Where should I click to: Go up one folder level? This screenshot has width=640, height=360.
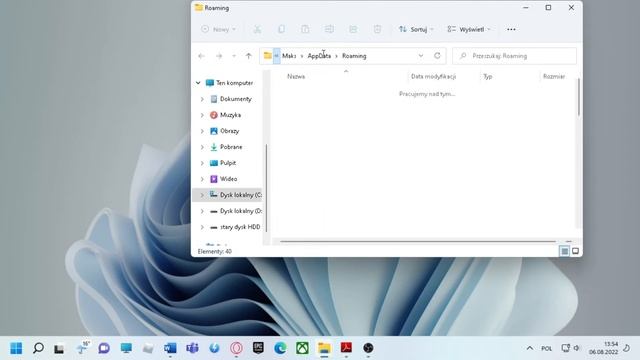click(249, 56)
